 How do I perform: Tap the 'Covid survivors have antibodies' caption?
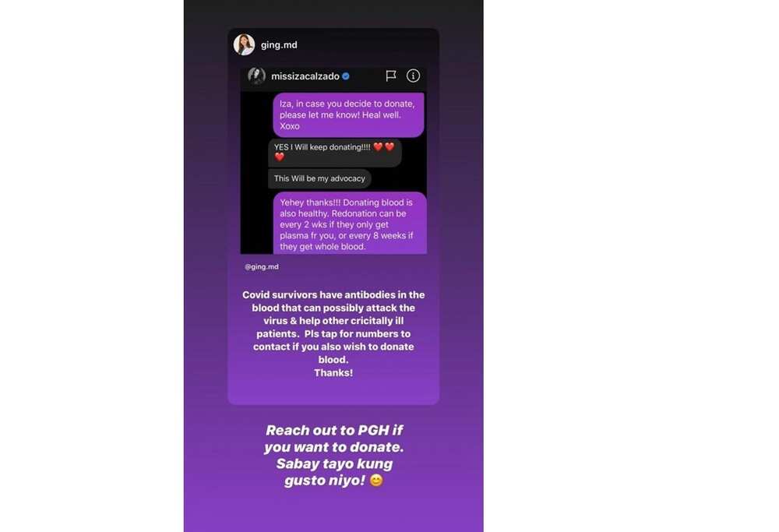pos(333,334)
